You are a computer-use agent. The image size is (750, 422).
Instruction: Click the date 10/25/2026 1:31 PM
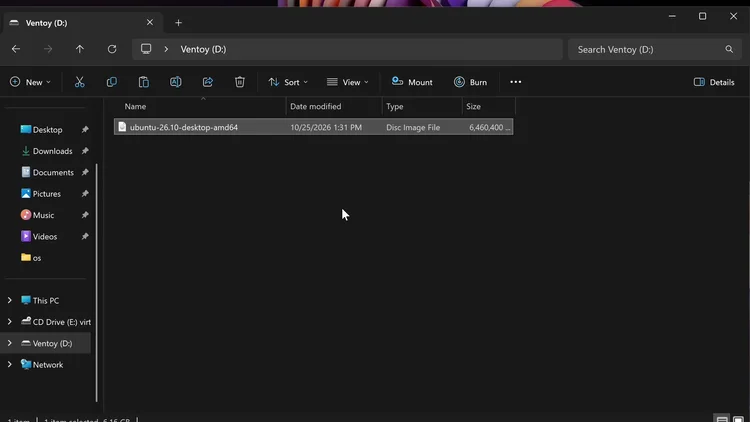tap(326, 127)
